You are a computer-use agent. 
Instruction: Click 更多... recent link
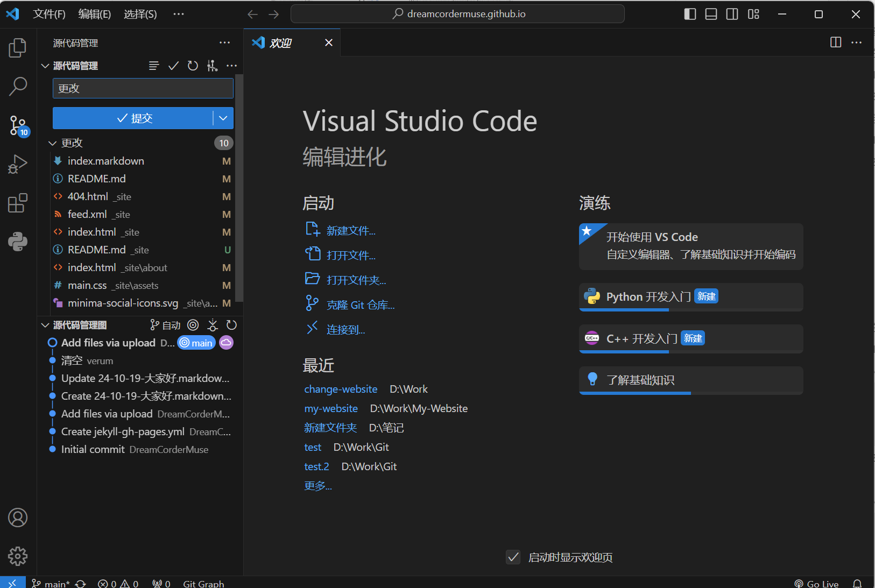coord(318,486)
